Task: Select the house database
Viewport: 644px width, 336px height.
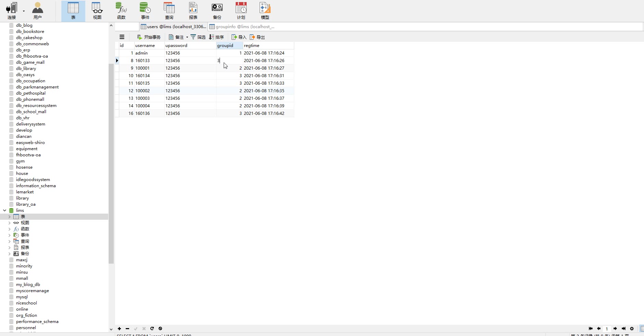Action: click(22, 173)
